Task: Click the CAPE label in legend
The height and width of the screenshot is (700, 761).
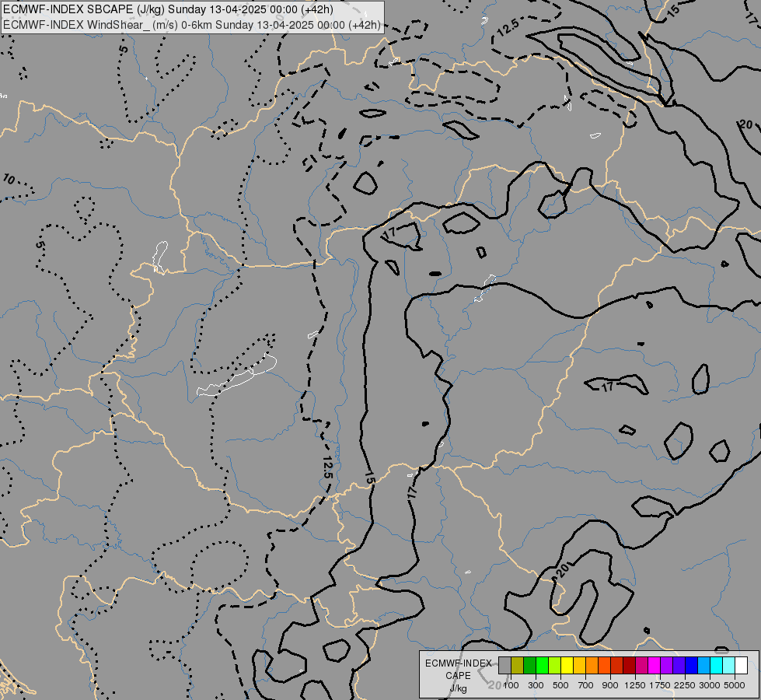Action: [x=458, y=676]
